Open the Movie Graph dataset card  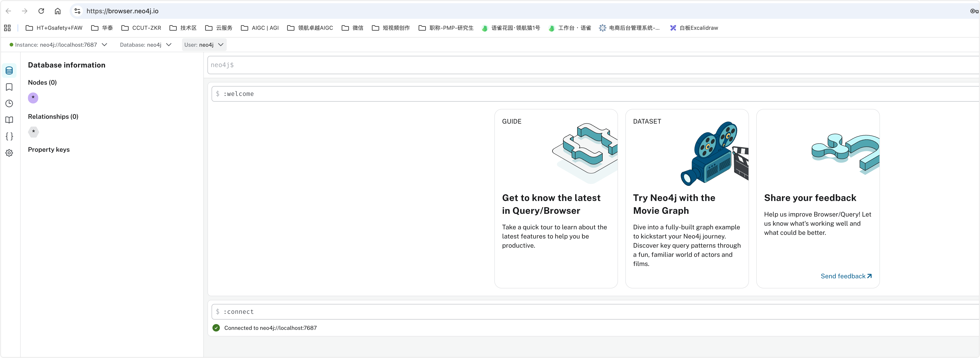point(687,199)
